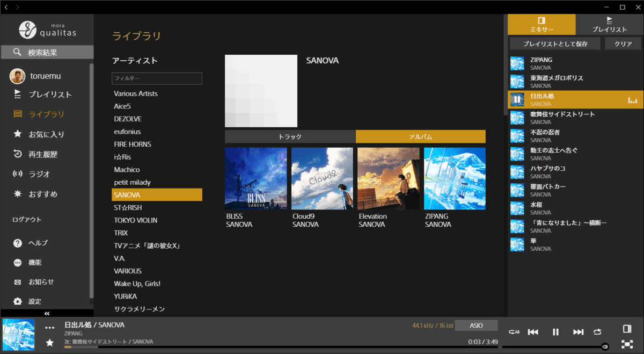Open the おすすめ recommendations icon

(x=18, y=194)
